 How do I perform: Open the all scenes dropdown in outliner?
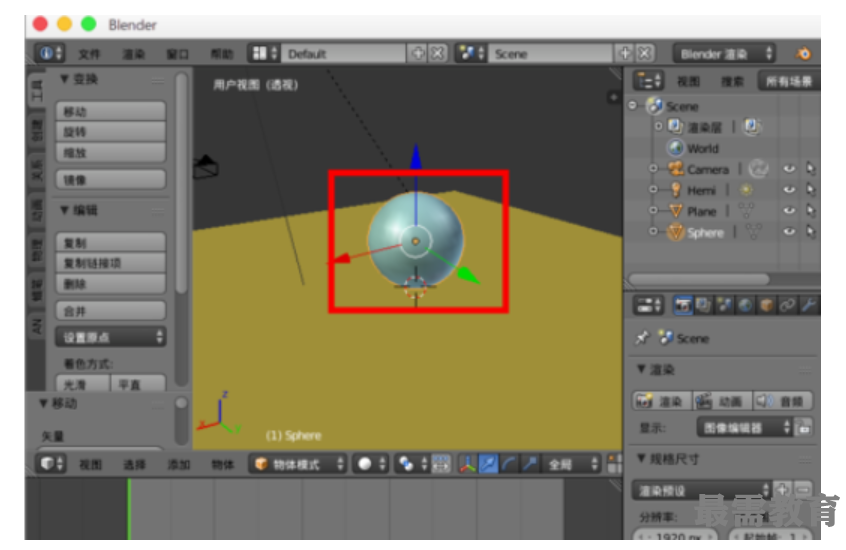click(789, 81)
